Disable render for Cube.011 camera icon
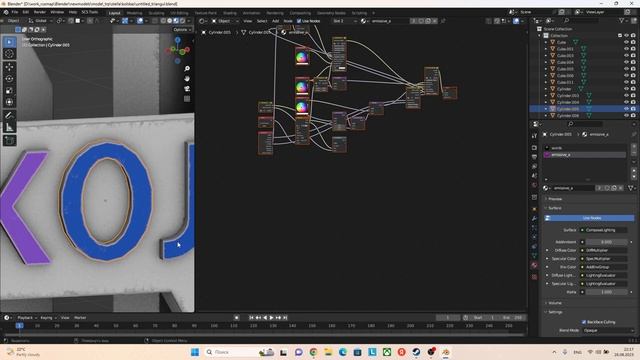 (x=633, y=82)
